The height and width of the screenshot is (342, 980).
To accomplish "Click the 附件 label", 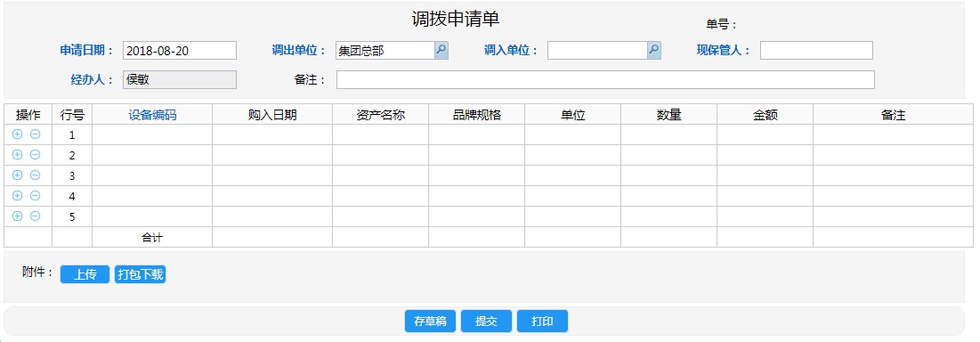I will pyautogui.click(x=38, y=272).
